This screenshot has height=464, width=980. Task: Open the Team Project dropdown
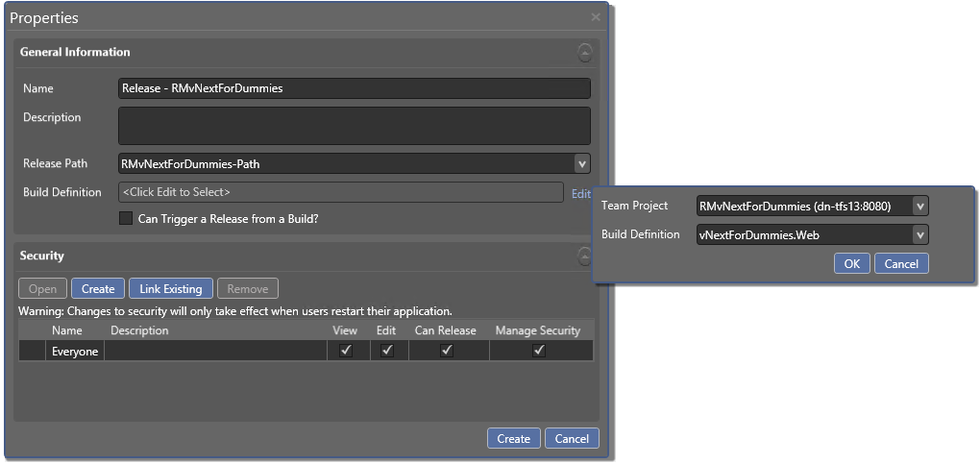point(919,206)
